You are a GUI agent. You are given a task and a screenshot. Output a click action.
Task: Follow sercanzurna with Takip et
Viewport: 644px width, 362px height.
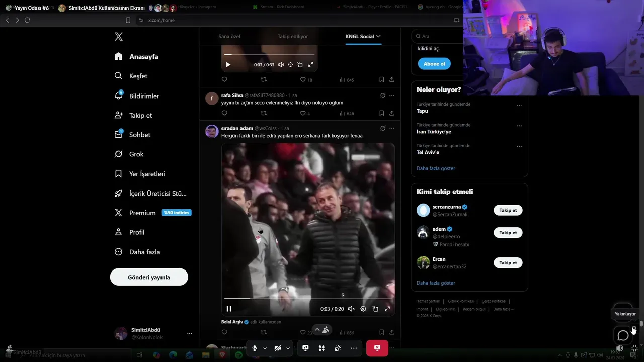[x=508, y=210]
